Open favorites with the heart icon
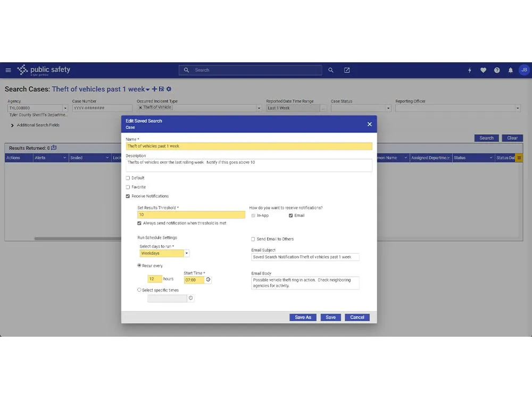Screen dimensions: 532x399 (x=483, y=70)
